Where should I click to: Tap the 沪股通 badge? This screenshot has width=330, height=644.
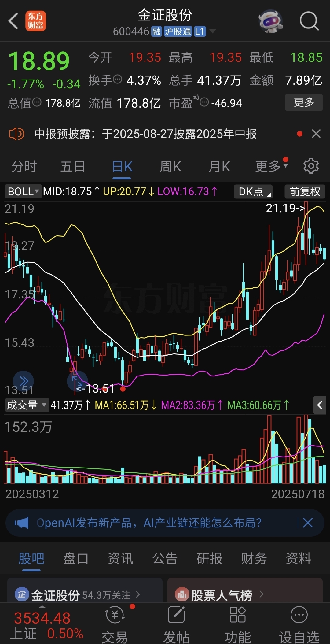pyautogui.click(x=178, y=31)
